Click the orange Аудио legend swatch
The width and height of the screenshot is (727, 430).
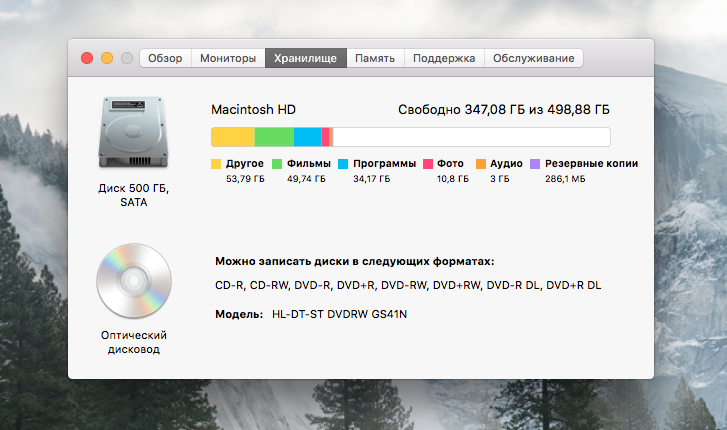(481, 164)
